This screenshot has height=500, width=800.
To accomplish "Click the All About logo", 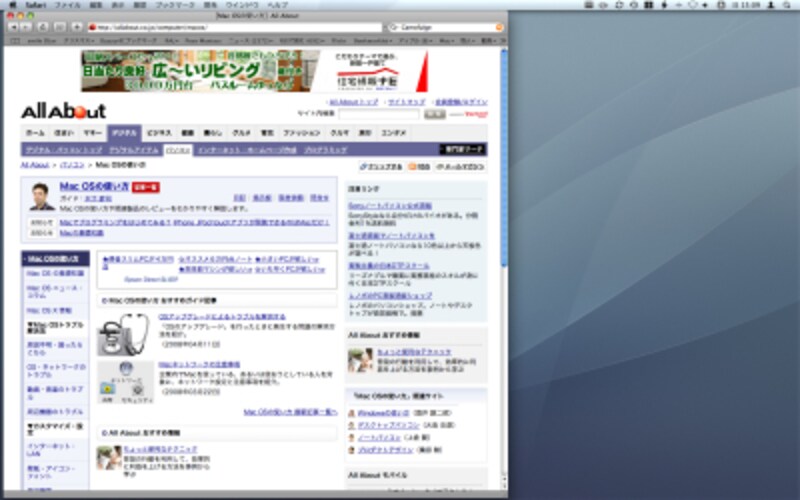I will [x=63, y=111].
